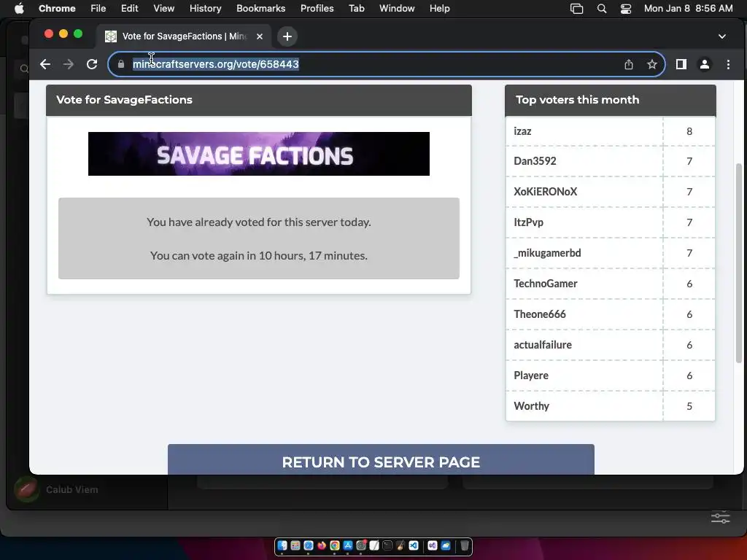Viewport: 747px width, 560px height.
Task: Click the address bar URL field
Action: click(387, 64)
